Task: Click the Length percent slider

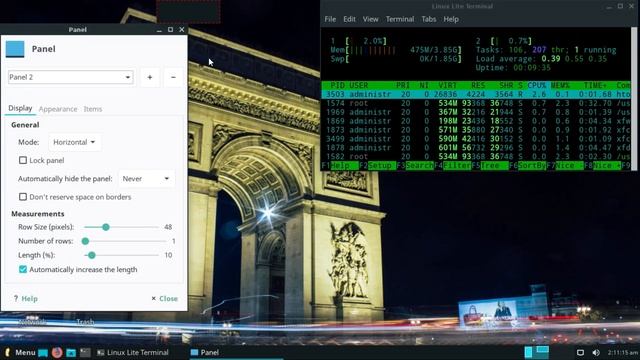Action: [121, 255]
